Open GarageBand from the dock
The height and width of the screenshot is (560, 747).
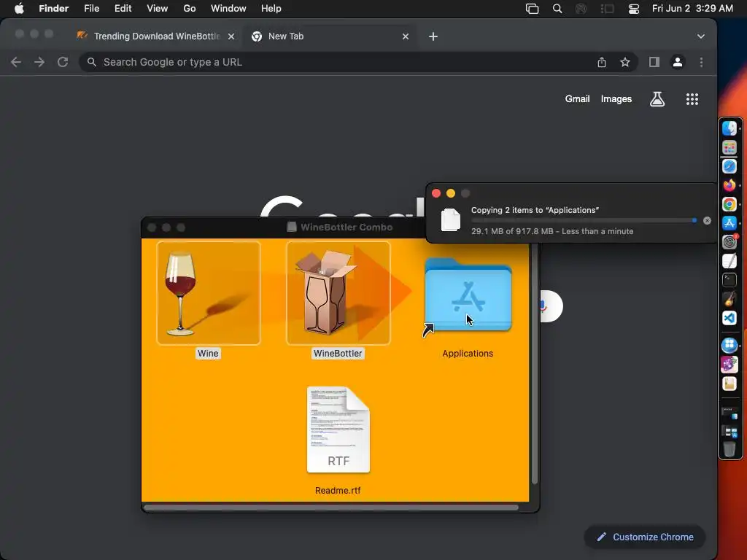[x=729, y=299]
